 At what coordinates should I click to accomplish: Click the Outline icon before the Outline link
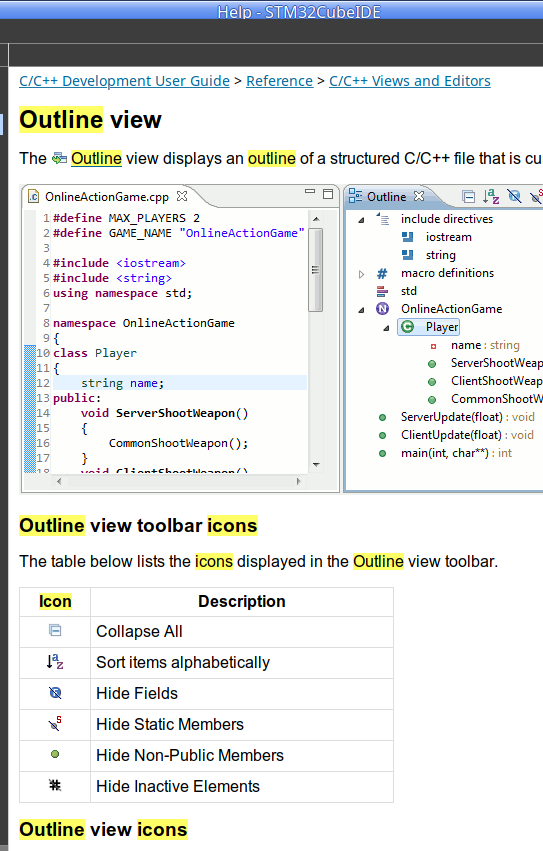(59, 158)
